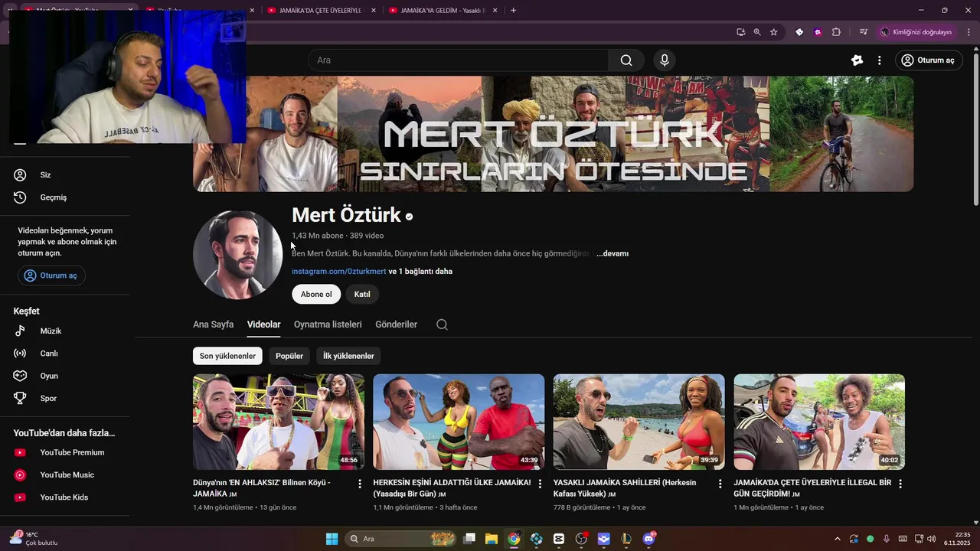Search within channel magnifier icon
This screenshot has width=980, height=551.
click(x=442, y=324)
